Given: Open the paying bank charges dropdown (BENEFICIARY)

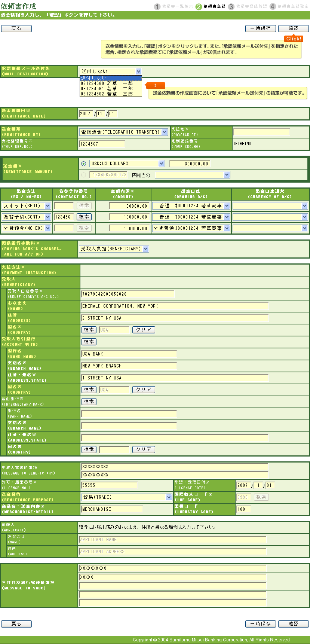Looking at the screenshot, I should [x=114, y=249].
